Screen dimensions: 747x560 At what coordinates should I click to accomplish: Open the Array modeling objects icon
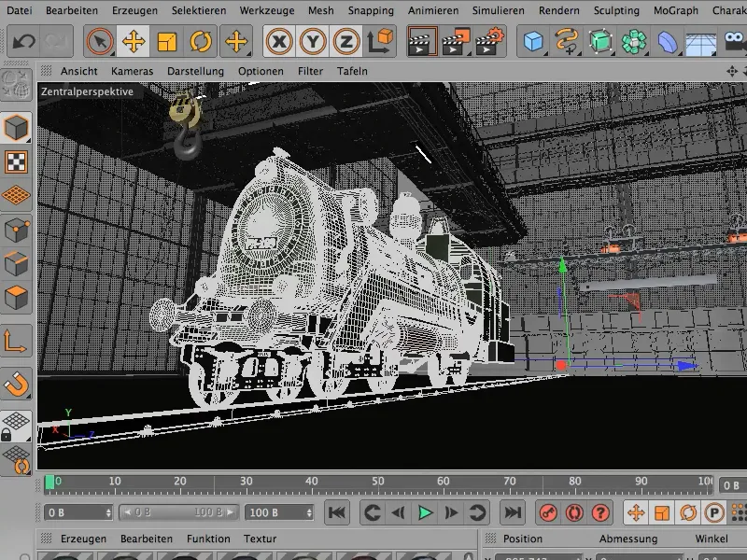(634, 41)
